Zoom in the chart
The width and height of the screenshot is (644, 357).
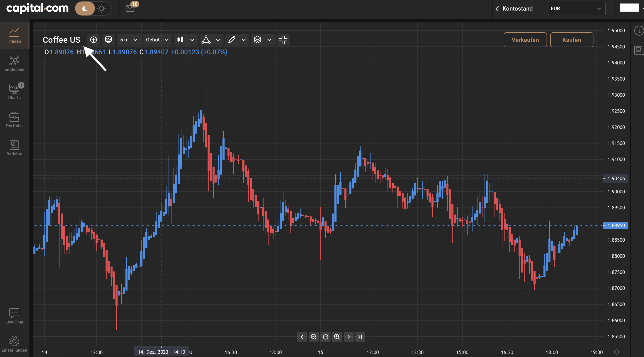tap(337, 337)
